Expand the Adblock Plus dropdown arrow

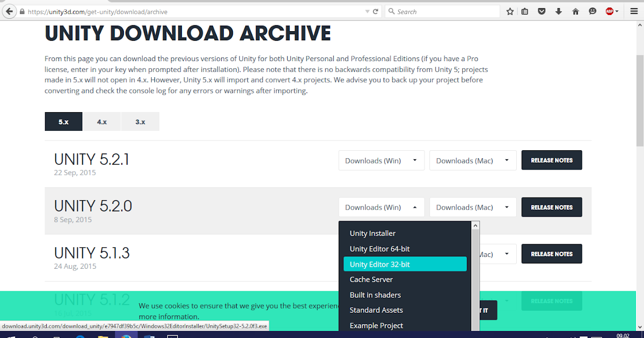617,11
